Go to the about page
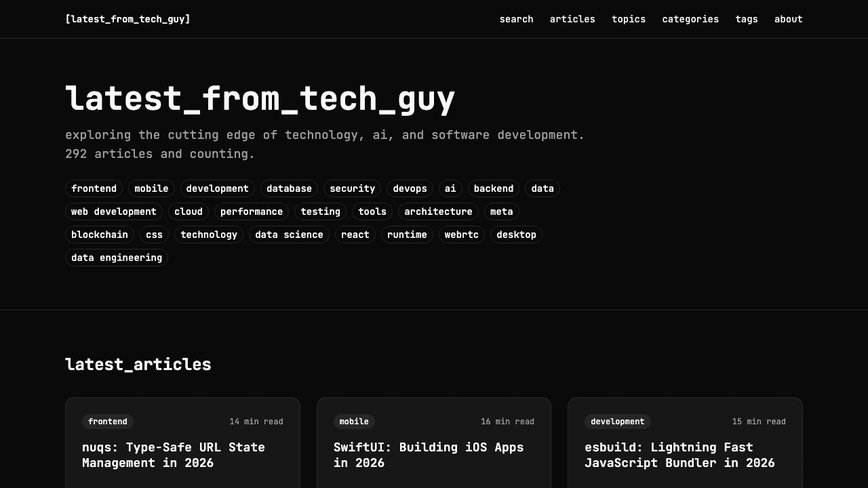868x488 pixels. [x=789, y=19]
